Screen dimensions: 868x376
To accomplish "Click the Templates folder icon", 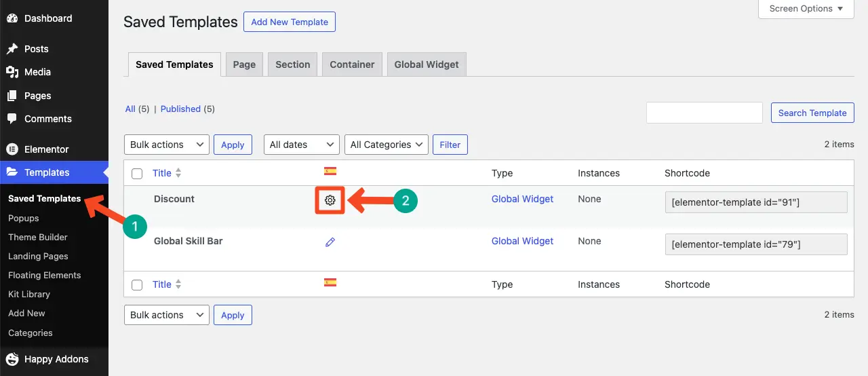I will coord(12,172).
